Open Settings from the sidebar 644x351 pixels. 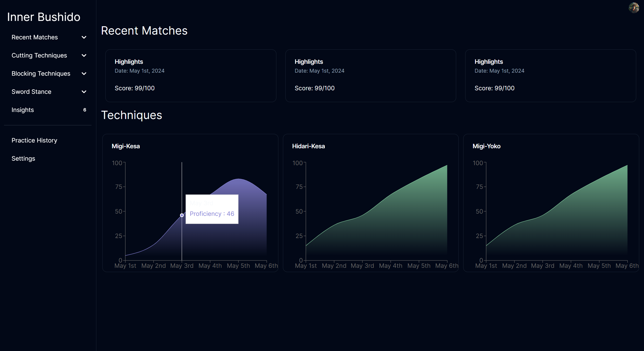point(23,159)
